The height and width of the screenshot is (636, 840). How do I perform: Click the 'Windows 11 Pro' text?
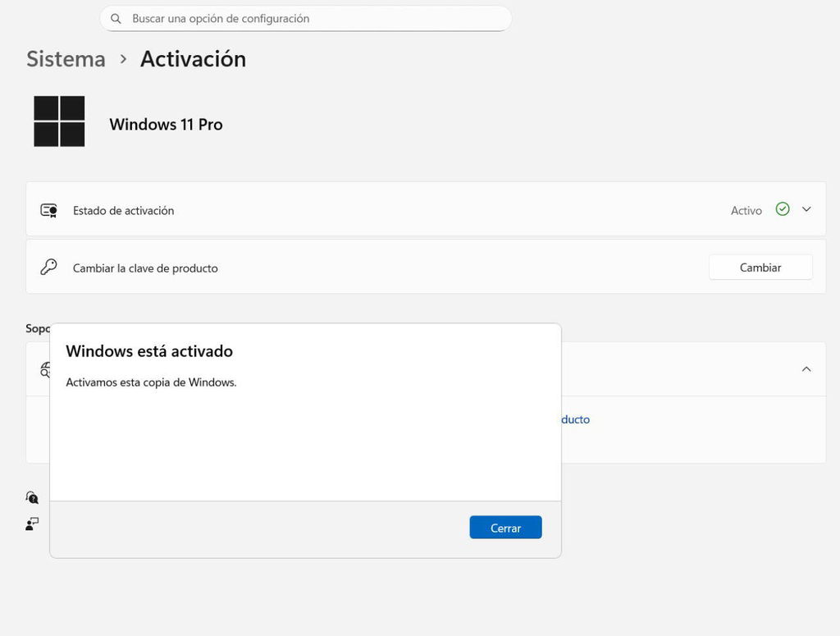(166, 124)
